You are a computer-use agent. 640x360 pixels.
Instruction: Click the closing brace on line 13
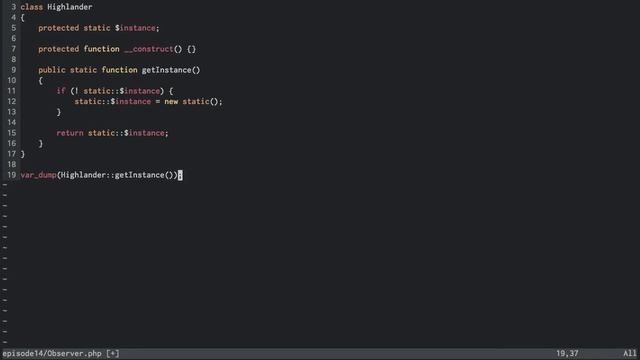coord(59,112)
